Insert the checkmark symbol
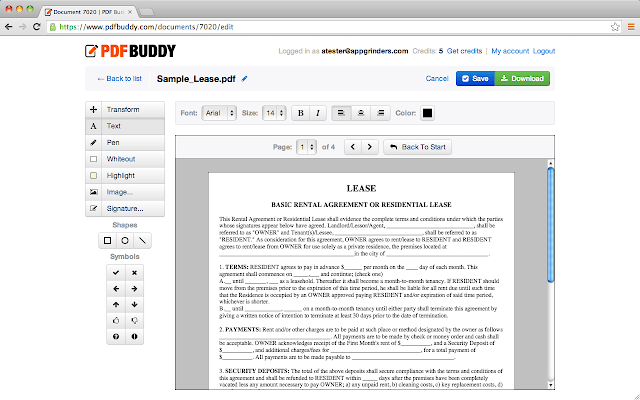The image size is (640, 400). tap(117, 272)
